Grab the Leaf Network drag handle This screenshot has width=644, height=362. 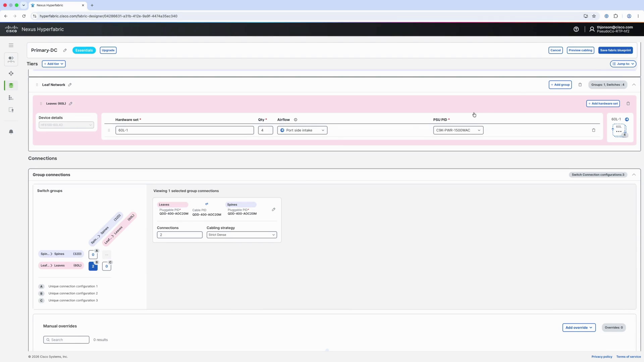(x=37, y=85)
